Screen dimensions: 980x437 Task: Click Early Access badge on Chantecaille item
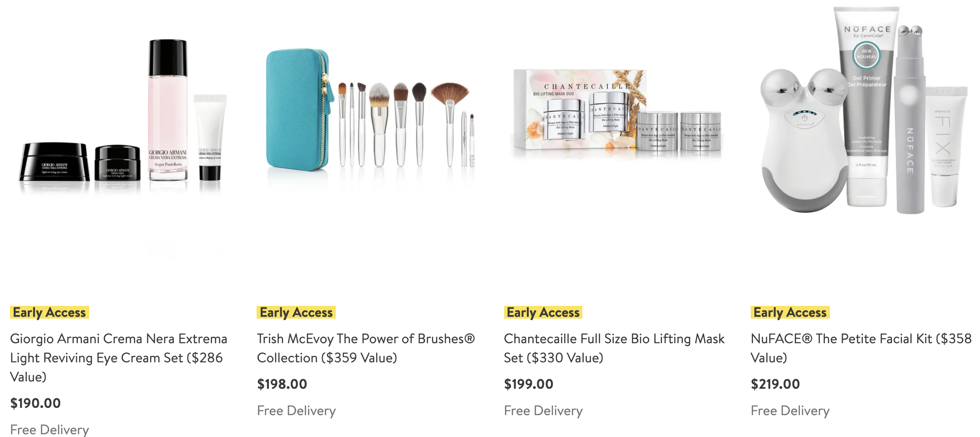pyautogui.click(x=543, y=312)
